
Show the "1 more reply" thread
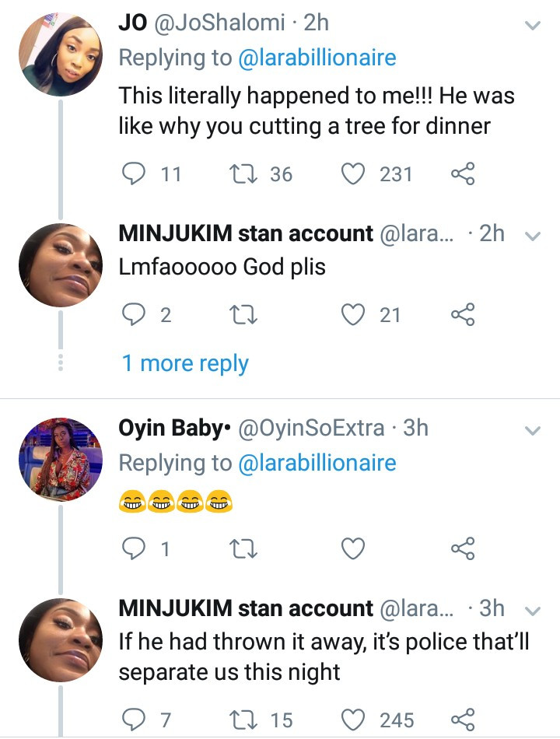tap(185, 363)
